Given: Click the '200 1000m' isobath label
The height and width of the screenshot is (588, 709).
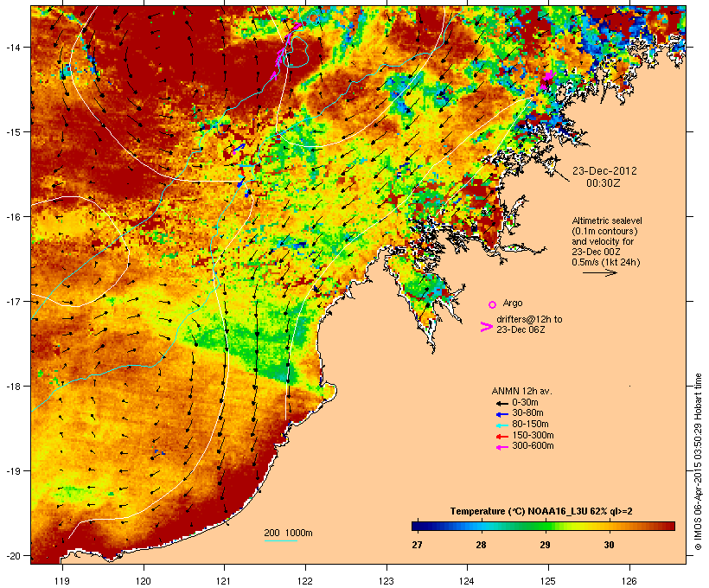Looking at the screenshot, I should [x=288, y=533].
